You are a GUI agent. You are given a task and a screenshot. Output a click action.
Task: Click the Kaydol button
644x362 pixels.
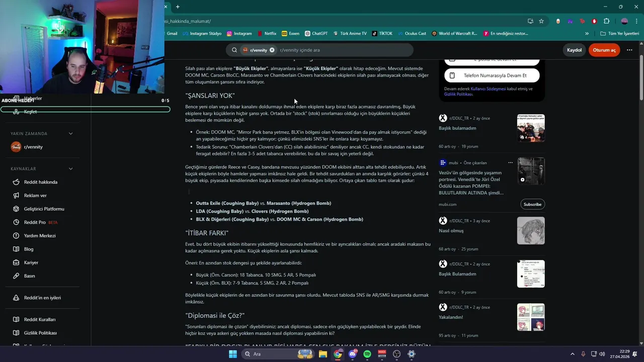point(574,50)
